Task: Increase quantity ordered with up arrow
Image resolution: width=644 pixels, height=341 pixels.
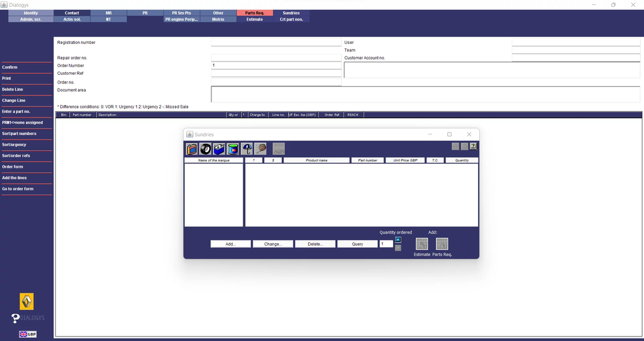Action: pyautogui.click(x=397, y=239)
